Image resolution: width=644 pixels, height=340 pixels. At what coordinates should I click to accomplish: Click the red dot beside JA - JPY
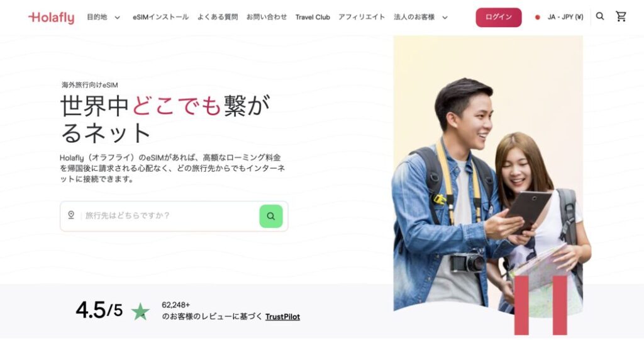pyautogui.click(x=537, y=17)
